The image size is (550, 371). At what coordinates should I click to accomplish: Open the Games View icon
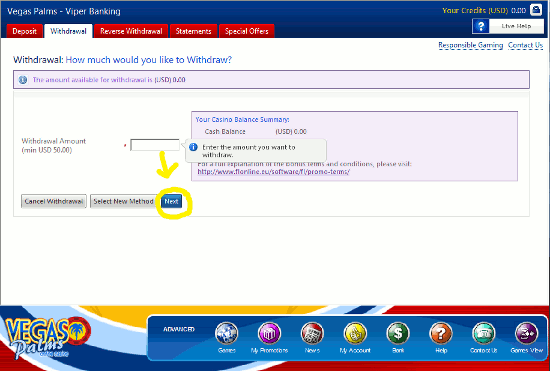(x=526, y=333)
